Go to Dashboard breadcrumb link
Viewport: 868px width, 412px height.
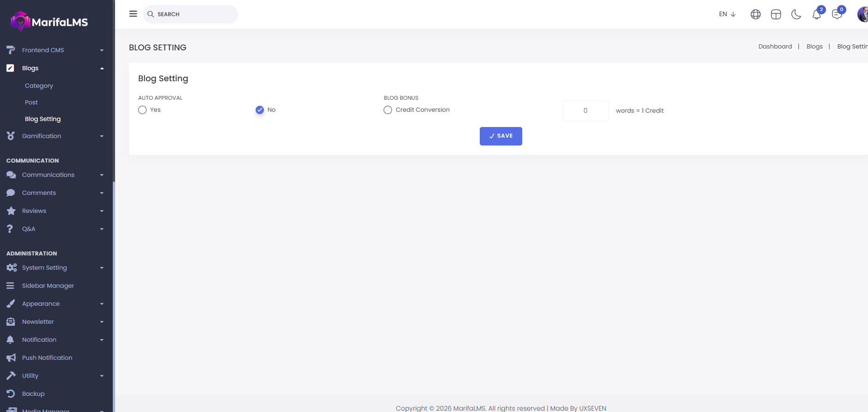[x=775, y=47]
